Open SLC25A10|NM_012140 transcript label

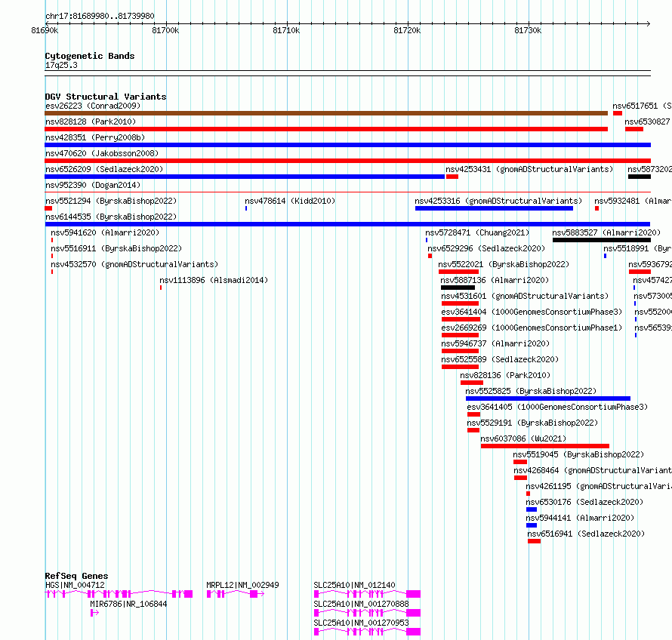(x=354, y=585)
